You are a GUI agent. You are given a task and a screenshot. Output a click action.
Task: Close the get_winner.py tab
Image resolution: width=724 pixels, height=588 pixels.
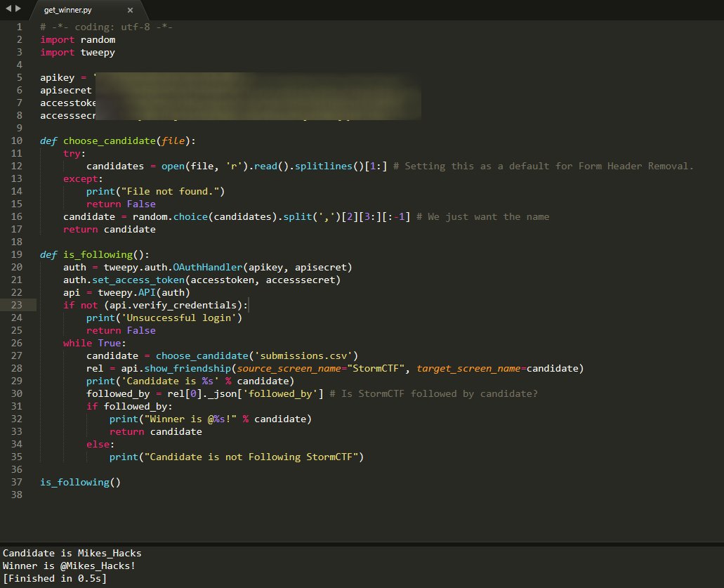point(130,10)
